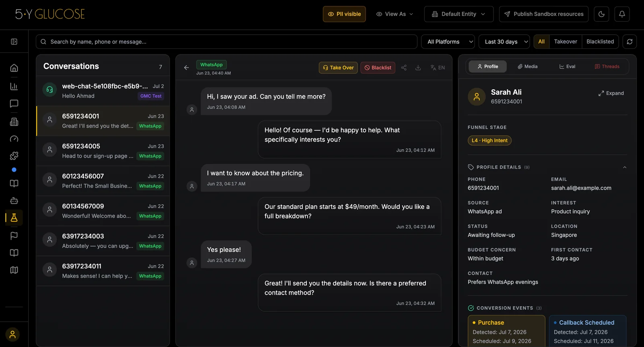
Task: Filter conversations by Takeover
Action: pyautogui.click(x=565, y=42)
